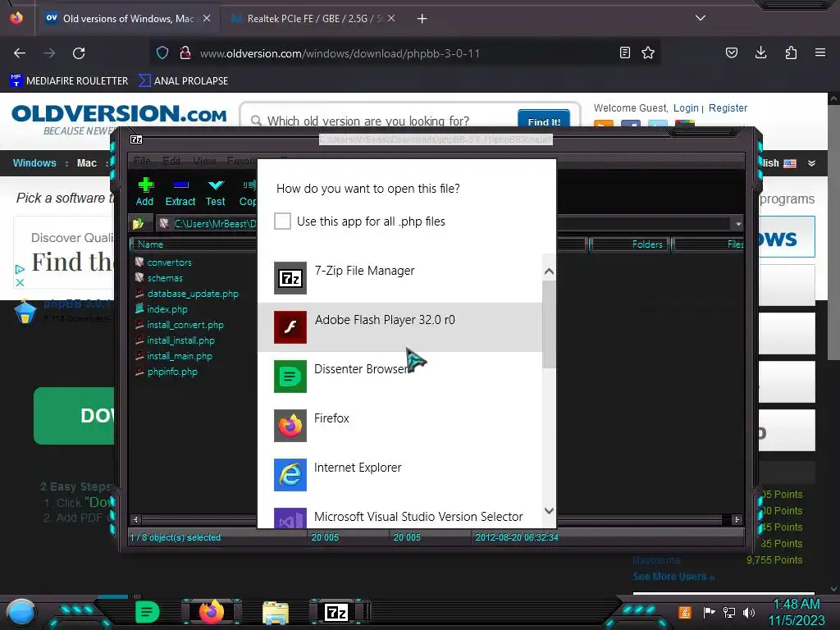The height and width of the screenshot is (630, 840).
Task: Reload the oldversion.com page
Action: point(79,53)
